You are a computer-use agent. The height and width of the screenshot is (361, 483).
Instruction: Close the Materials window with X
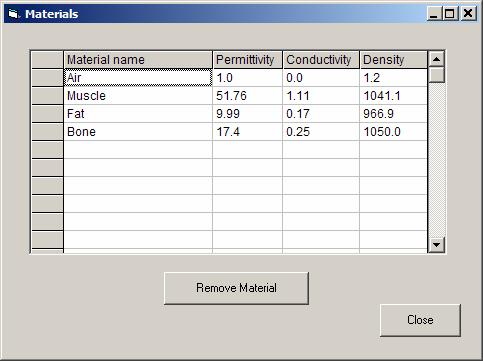point(468,14)
